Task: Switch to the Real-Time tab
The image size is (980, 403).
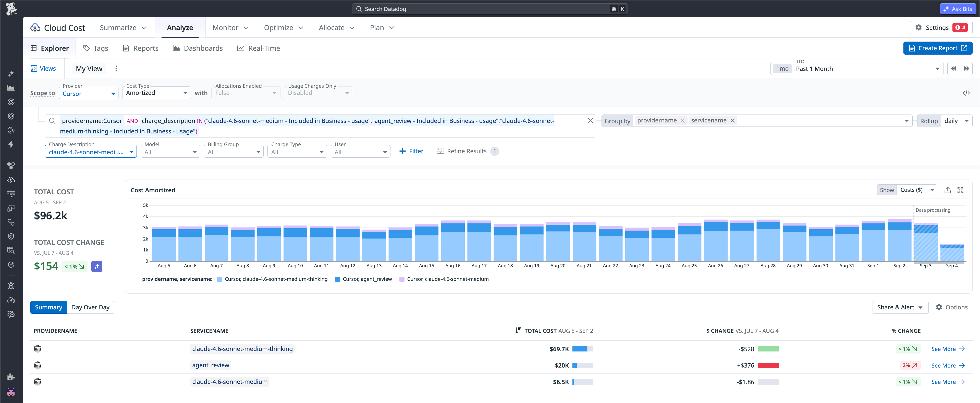Action: click(x=259, y=48)
